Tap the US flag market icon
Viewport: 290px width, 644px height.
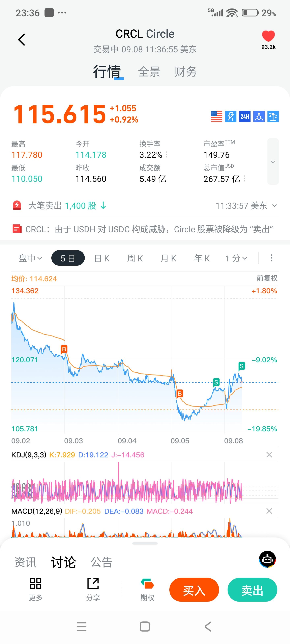click(216, 117)
